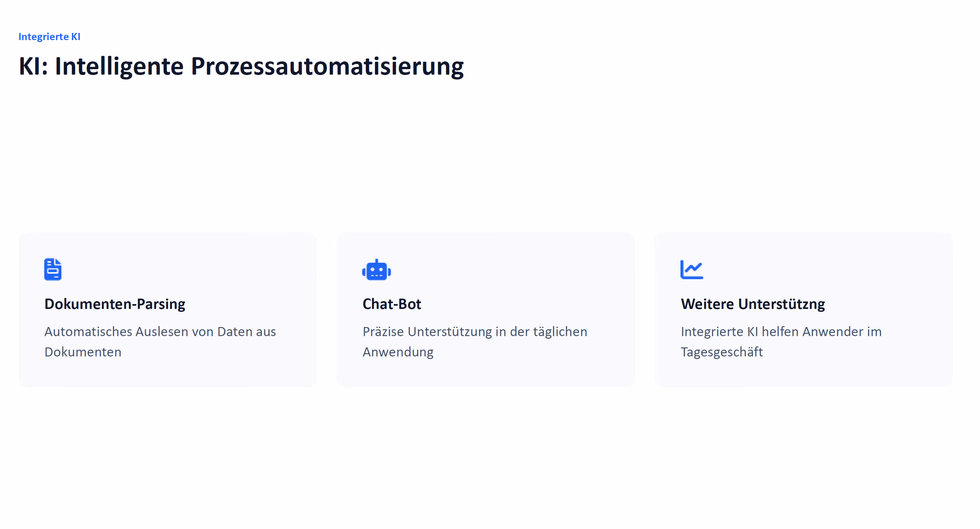
Task: Click the blue Integrierte KI label
Action: click(x=49, y=37)
